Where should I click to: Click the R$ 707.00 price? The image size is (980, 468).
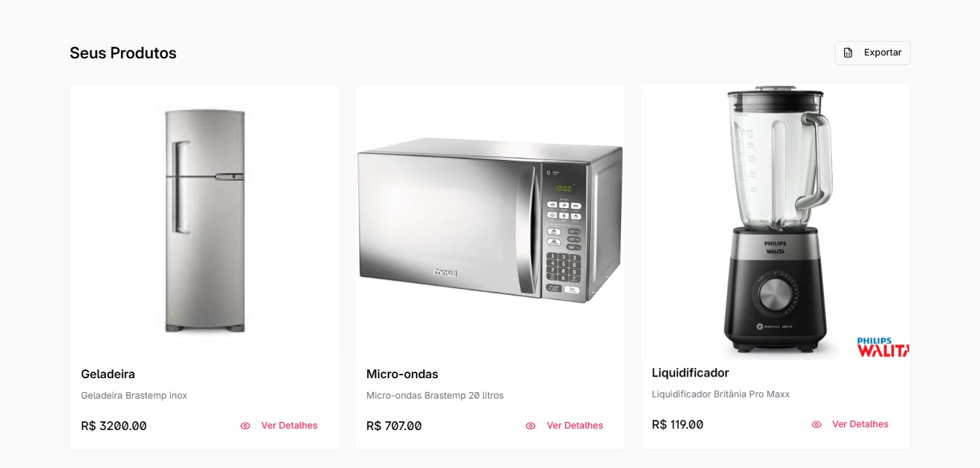(394, 426)
